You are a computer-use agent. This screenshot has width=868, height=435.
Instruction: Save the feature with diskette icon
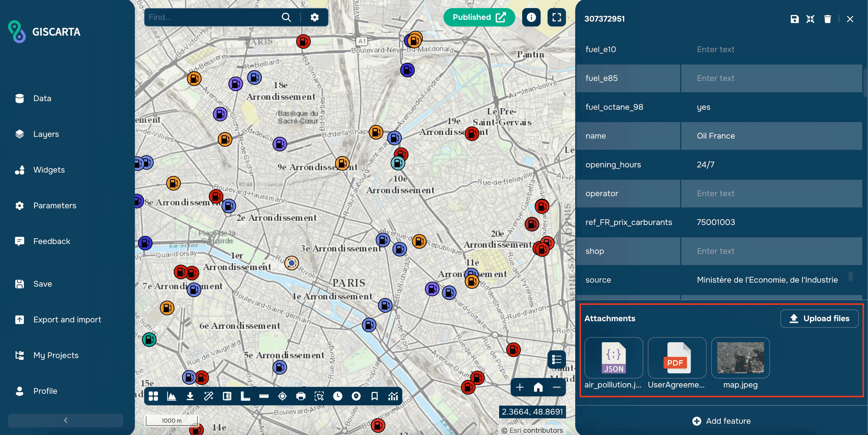(794, 19)
